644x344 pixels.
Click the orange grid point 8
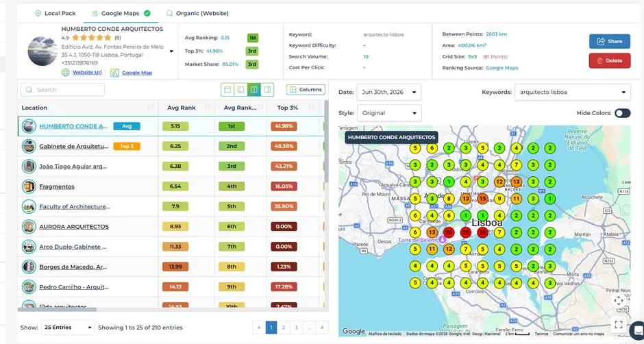[449, 199]
